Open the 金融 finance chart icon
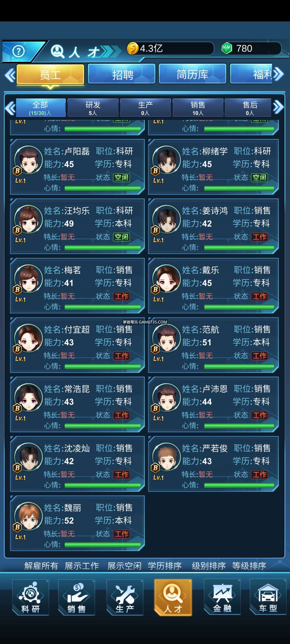This screenshot has height=644, width=290. point(222,597)
